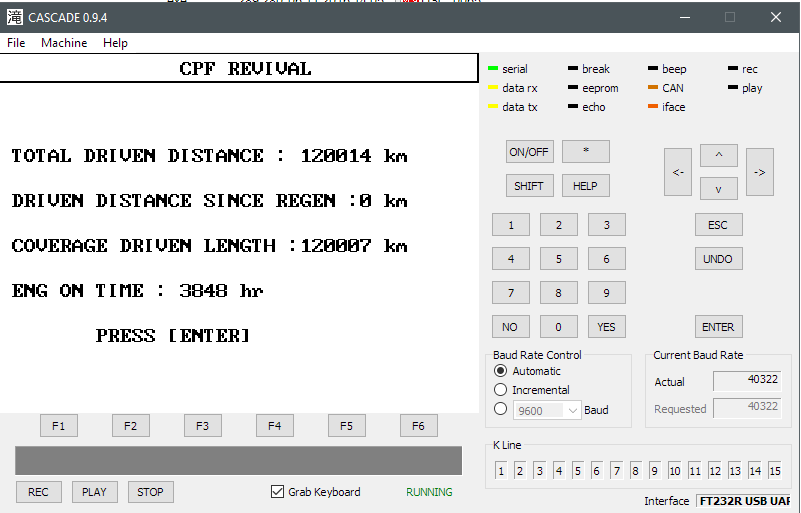Open the Machine menu
Screen dimensions: 801x513
pyautogui.click(x=64, y=43)
